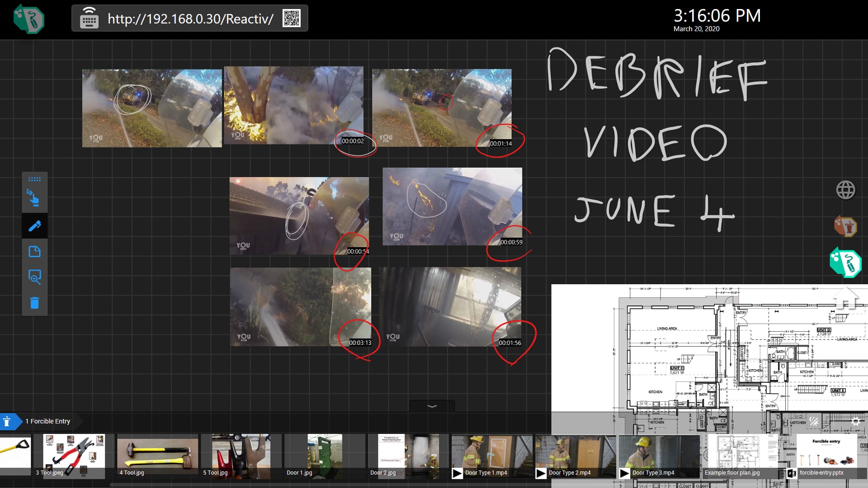The image size is (868, 488).
Task: Select video frame stamped 00:01:14
Action: (442, 108)
